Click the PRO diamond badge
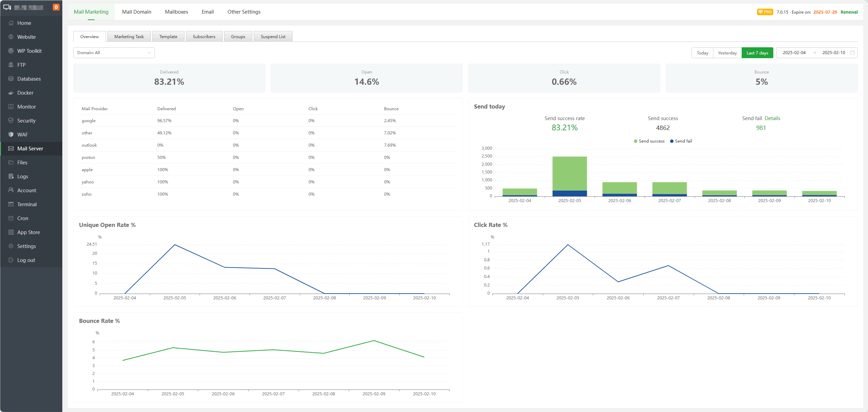Viewport: 868px width, 412px height. pos(765,12)
